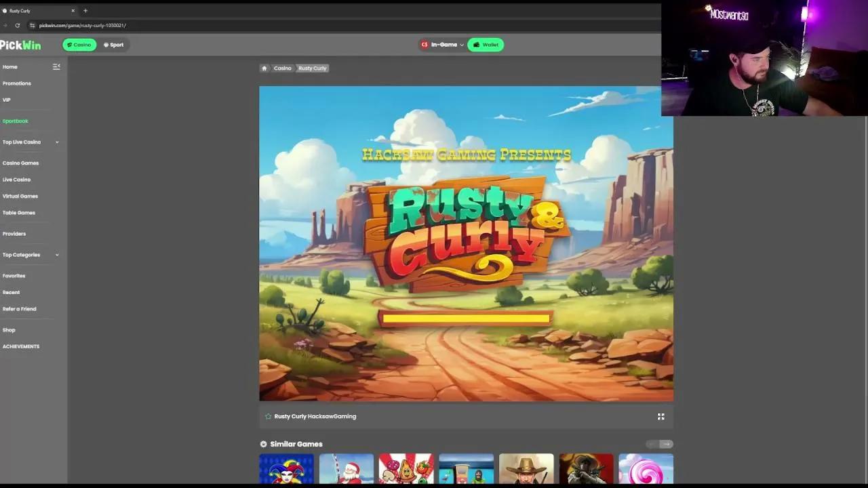Open the In-Game balance dropdown
This screenshot has width=868, height=488.
tap(442, 45)
